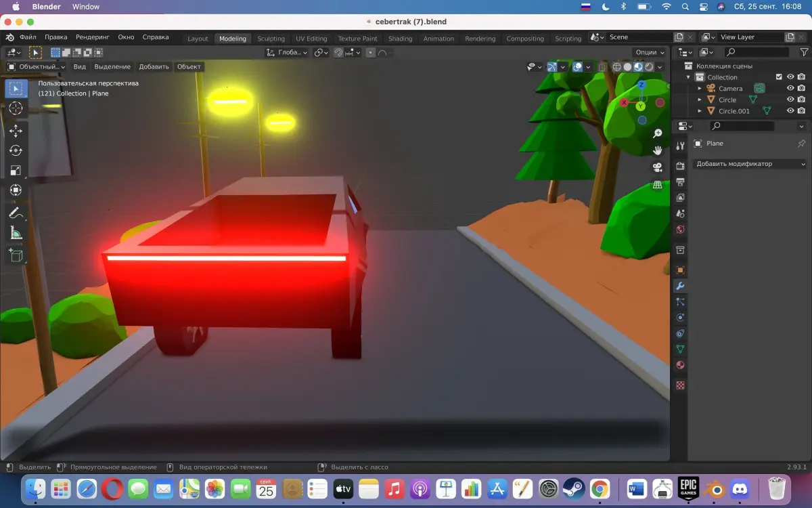Open the View Layer properties tab
The image size is (812, 508).
tap(680, 198)
